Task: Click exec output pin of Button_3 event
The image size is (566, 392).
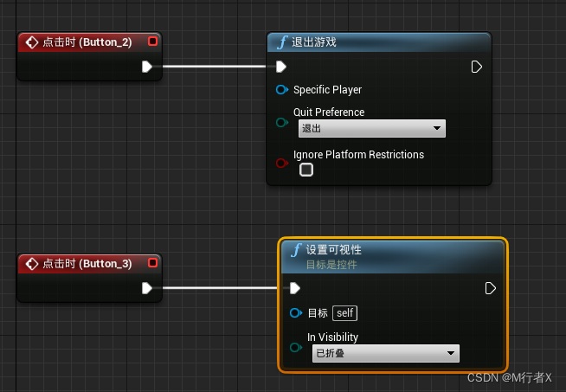Action: [x=146, y=288]
